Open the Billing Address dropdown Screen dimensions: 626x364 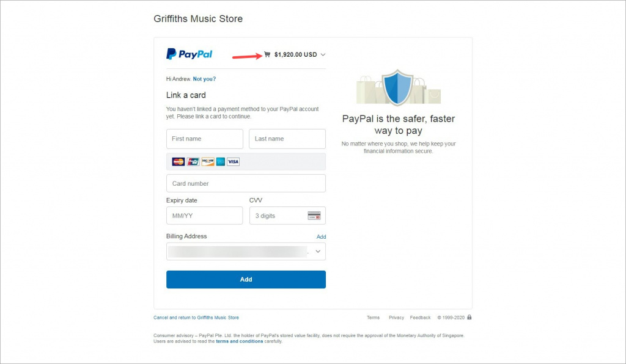[246, 252]
